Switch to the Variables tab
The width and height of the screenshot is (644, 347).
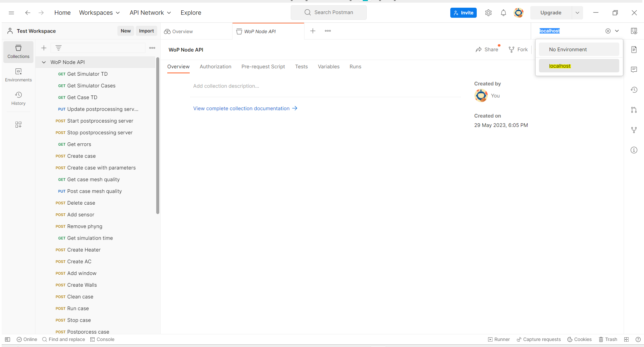329,67
